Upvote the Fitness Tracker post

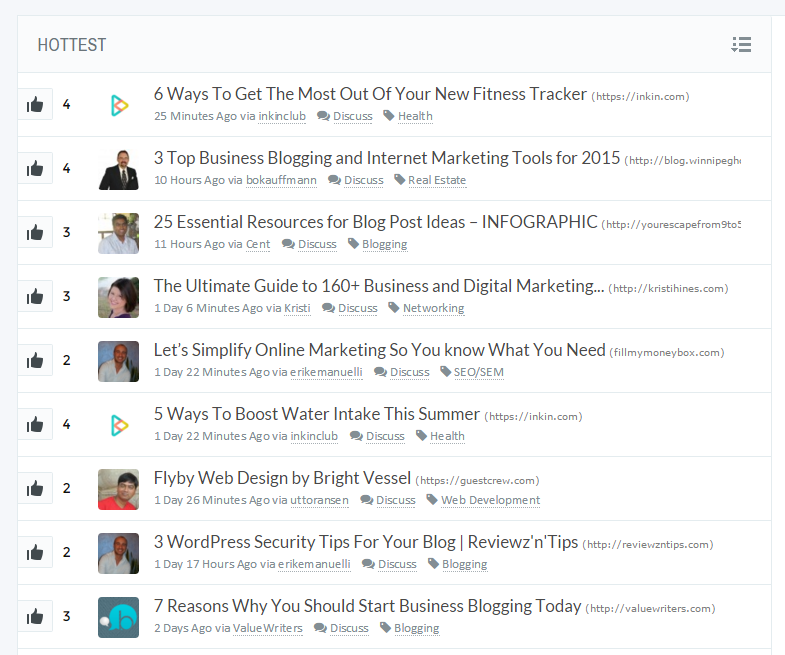point(35,104)
